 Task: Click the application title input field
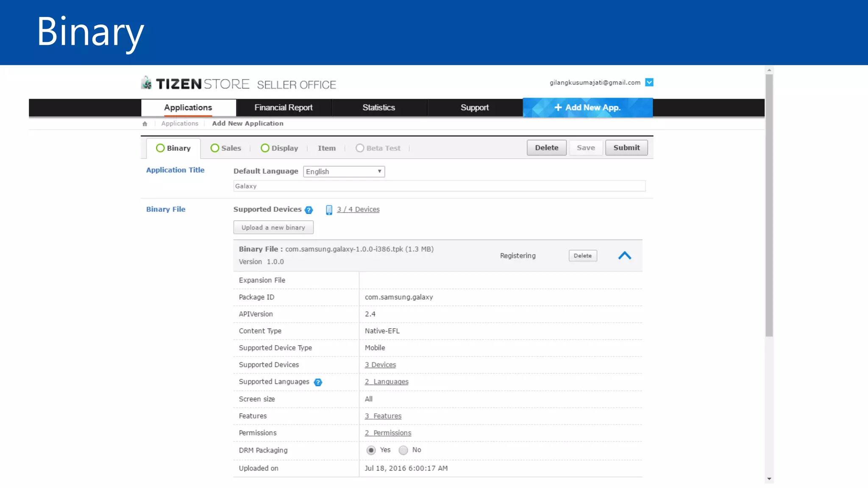point(439,186)
